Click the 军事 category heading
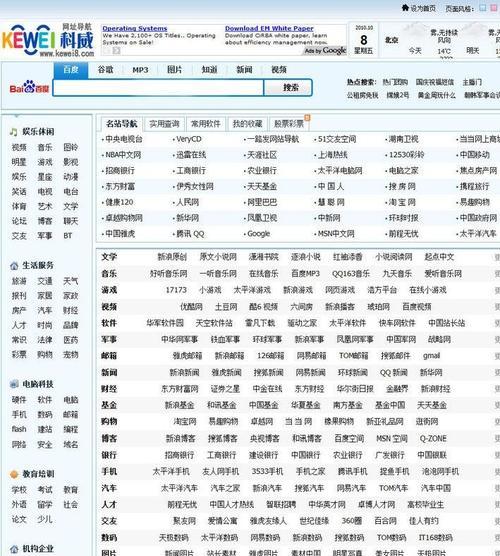Screen dimensions: 500x556 (x=109, y=340)
